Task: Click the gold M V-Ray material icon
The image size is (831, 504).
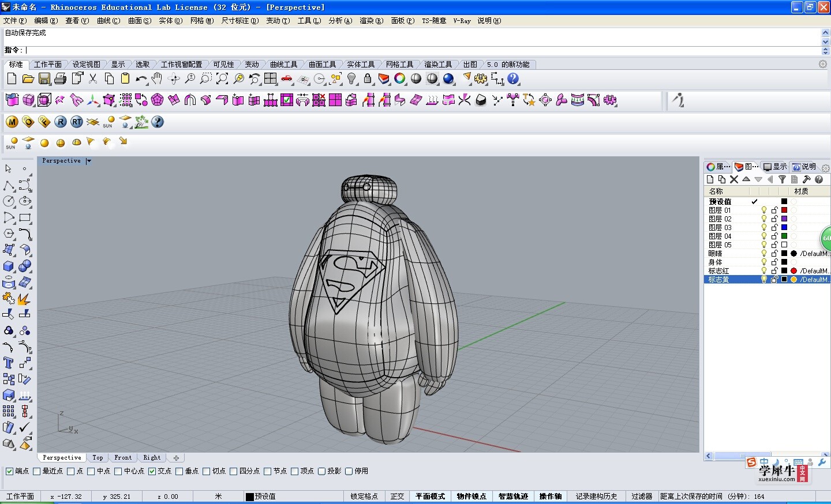Action: point(12,122)
